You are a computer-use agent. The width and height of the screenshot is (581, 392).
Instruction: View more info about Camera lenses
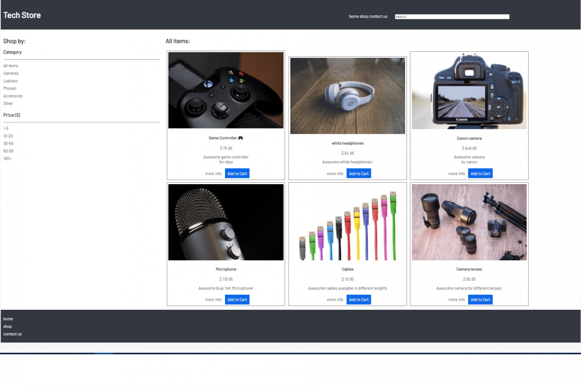coord(456,299)
